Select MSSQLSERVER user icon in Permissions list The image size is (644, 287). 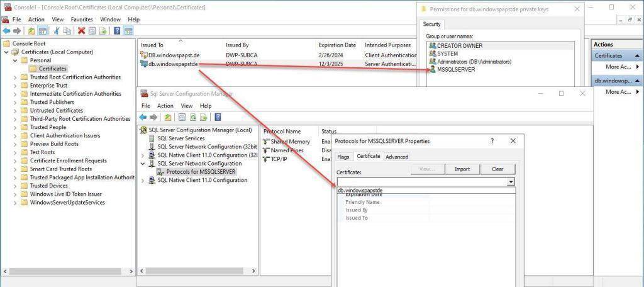click(432, 69)
